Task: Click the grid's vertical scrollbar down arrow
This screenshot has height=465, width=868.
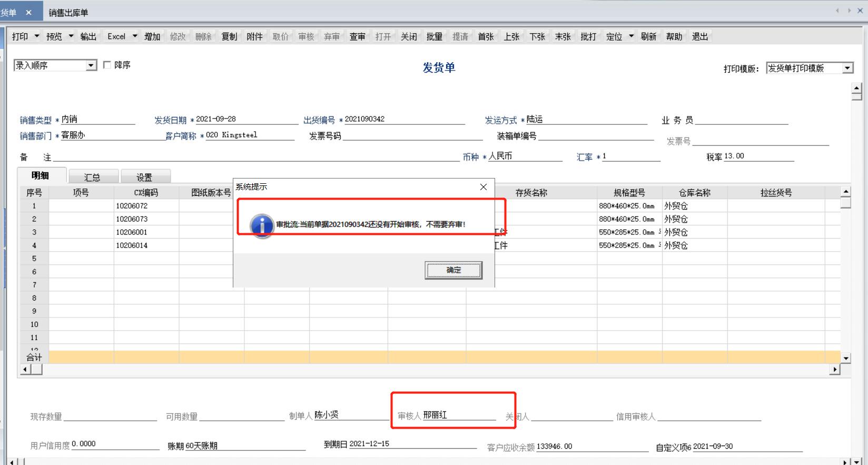Action: 846,358
